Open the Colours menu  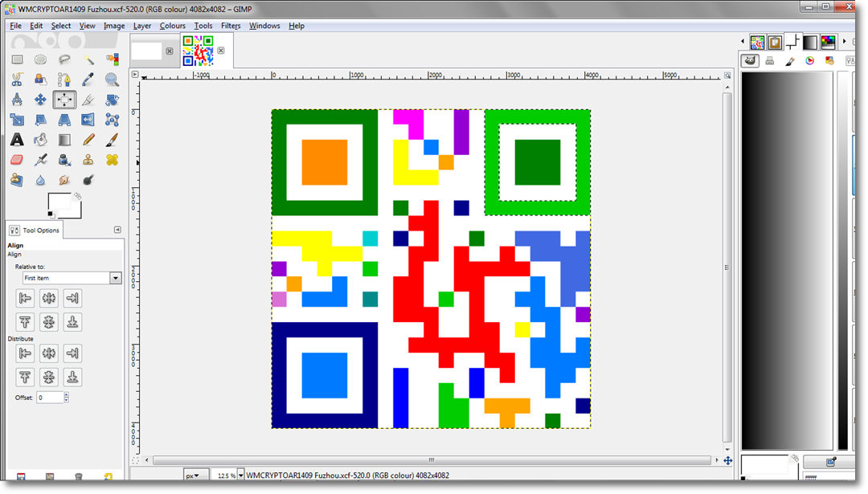(x=173, y=26)
